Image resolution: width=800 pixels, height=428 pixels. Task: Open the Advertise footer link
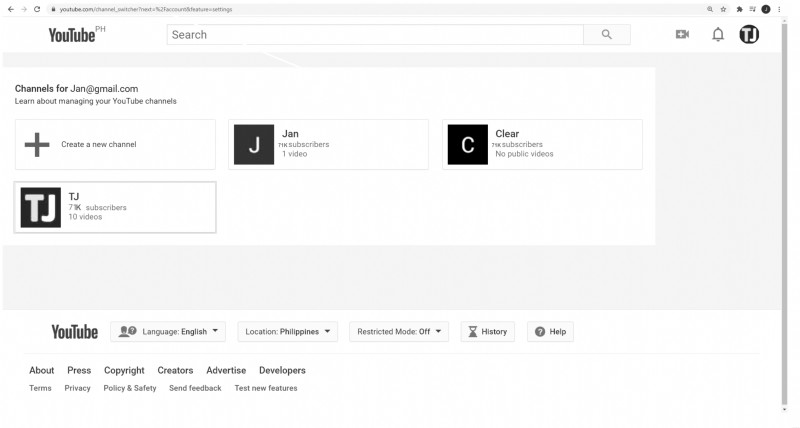(x=226, y=370)
